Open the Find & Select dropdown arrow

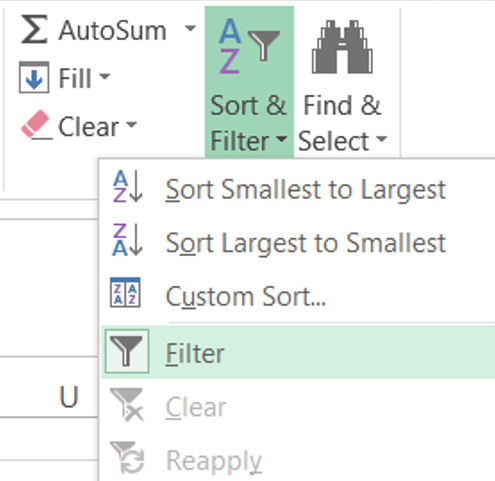point(381,138)
